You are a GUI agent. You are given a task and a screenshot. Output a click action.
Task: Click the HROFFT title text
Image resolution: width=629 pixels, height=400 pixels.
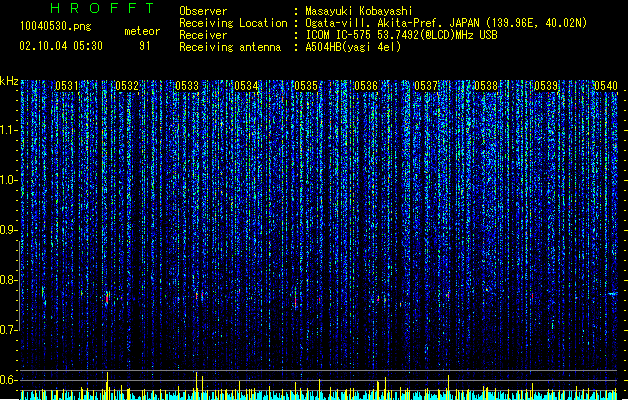click(103, 8)
